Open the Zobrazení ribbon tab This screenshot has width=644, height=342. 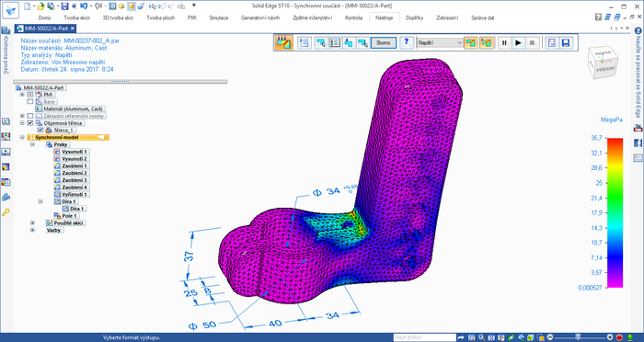coord(447,17)
